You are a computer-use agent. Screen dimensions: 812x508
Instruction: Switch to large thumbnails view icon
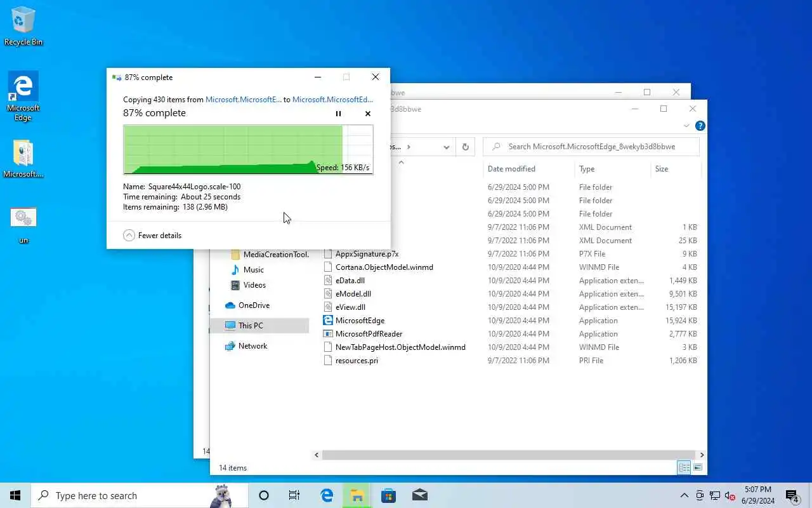point(698,468)
